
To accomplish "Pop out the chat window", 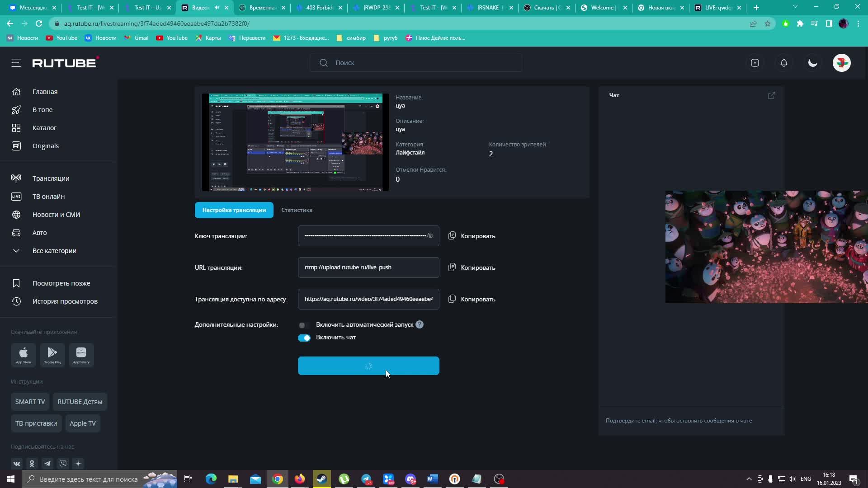I will coord(771,95).
